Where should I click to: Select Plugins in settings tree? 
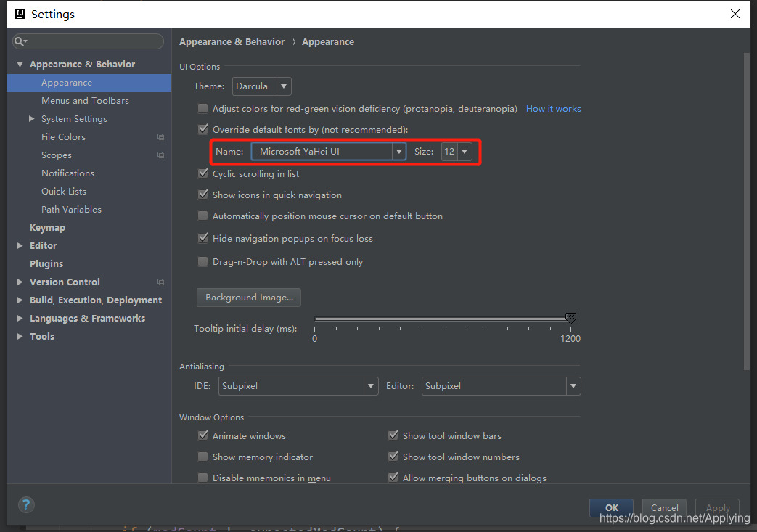tap(46, 264)
